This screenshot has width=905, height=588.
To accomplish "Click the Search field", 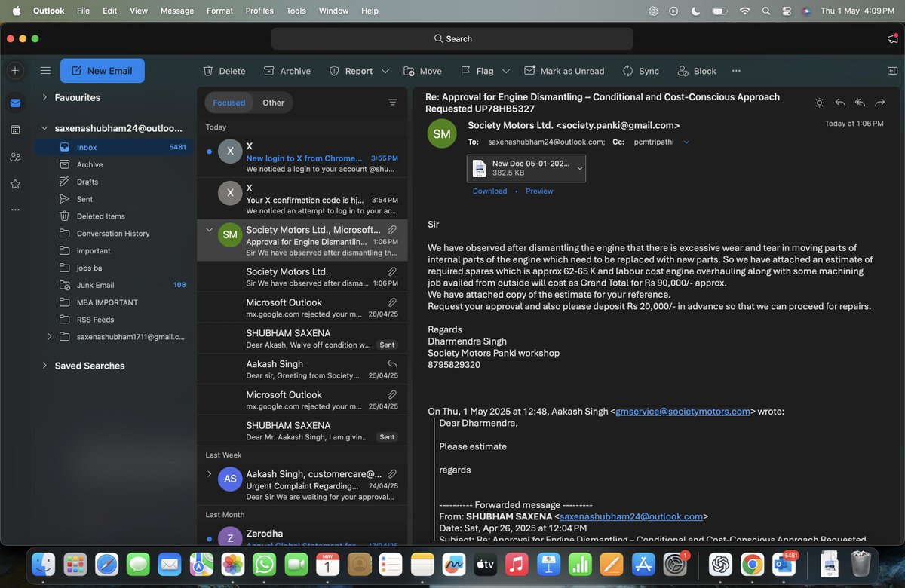I will click(452, 38).
